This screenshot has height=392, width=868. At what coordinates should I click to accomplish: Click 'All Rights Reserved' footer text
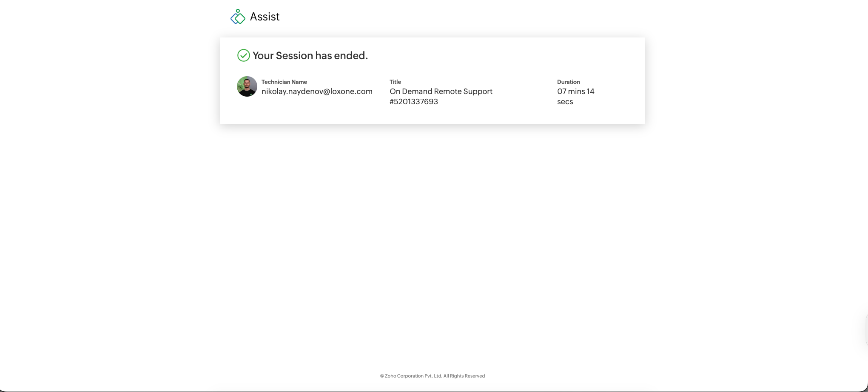[x=464, y=376]
